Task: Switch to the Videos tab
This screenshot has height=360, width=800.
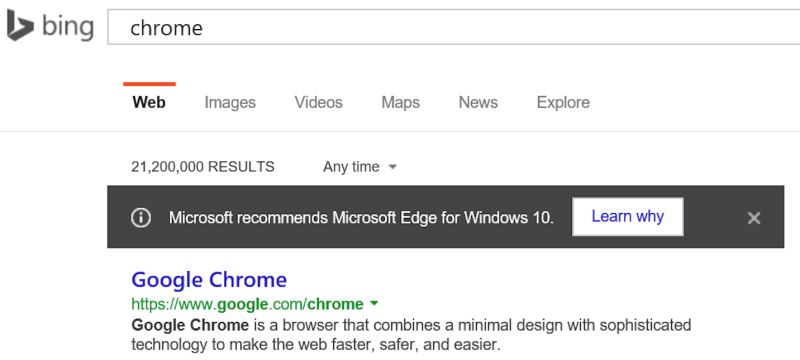Action: (x=318, y=102)
